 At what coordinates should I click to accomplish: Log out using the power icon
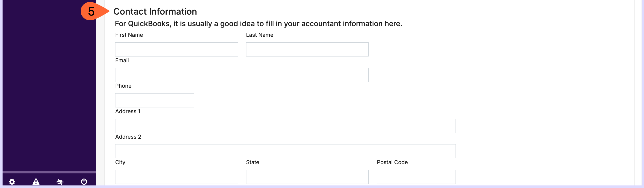[x=84, y=182]
